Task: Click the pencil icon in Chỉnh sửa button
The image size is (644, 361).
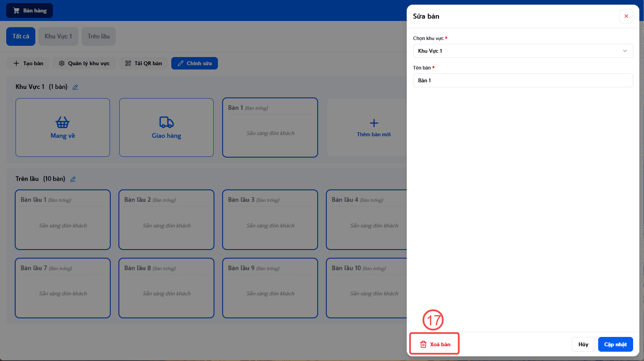Action: click(x=181, y=63)
